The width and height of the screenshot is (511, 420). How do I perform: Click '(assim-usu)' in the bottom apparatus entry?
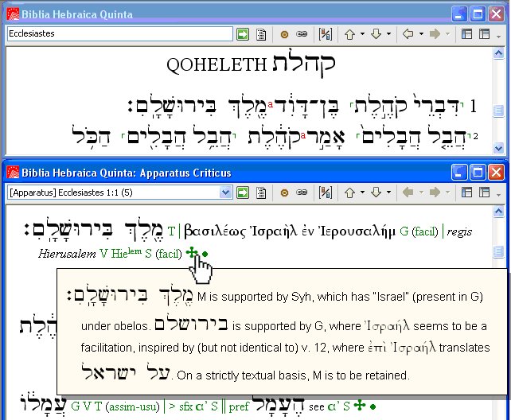click(133, 406)
